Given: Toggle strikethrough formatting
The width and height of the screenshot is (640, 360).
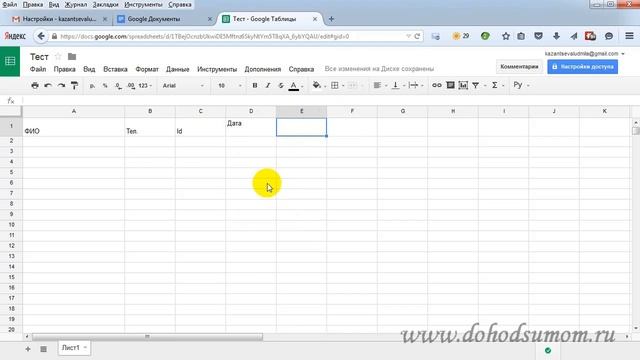Looking at the screenshot, I should [x=281, y=85].
